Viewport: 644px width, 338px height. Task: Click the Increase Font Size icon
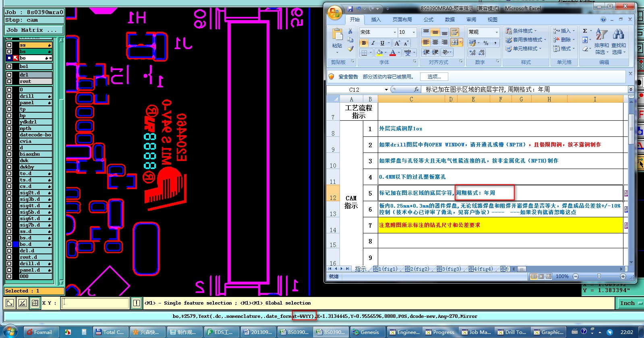tap(398, 43)
